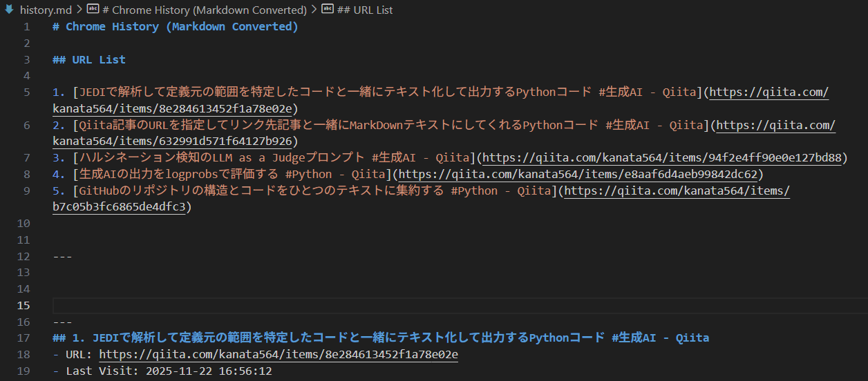868x381 pixels.
Task: Open URL ending 632991d571f64127b926
Action: [x=775, y=126]
